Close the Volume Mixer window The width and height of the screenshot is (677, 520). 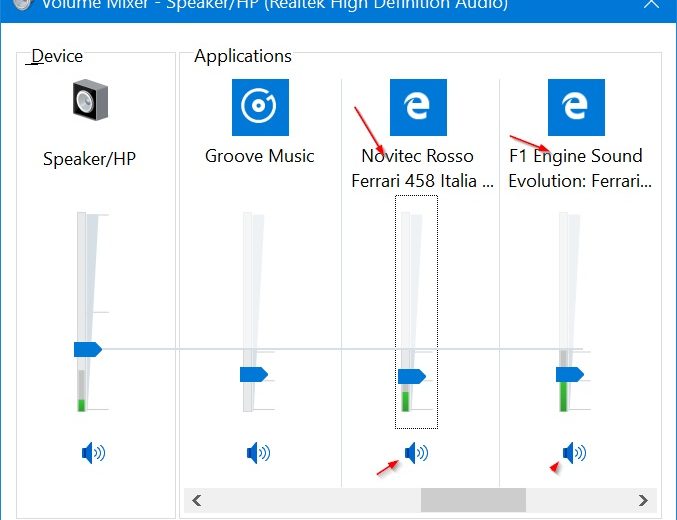coord(651,4)
